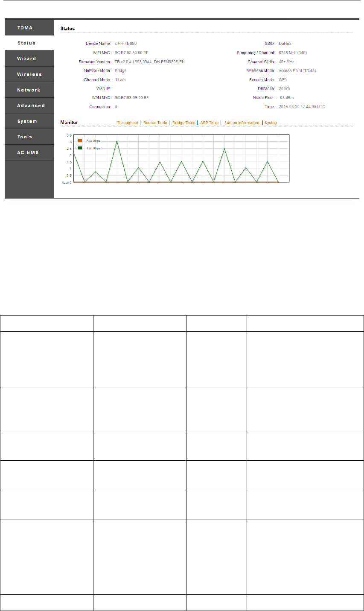Click the tallest peak in throughput graph

117,141
